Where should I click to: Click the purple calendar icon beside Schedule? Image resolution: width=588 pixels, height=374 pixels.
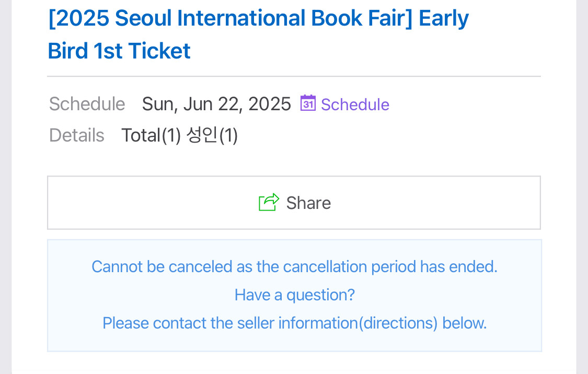click(308, 103)
